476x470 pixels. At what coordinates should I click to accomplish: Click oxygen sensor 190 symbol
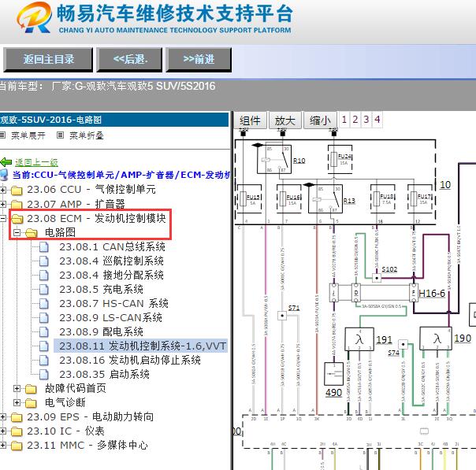[435, 339]
